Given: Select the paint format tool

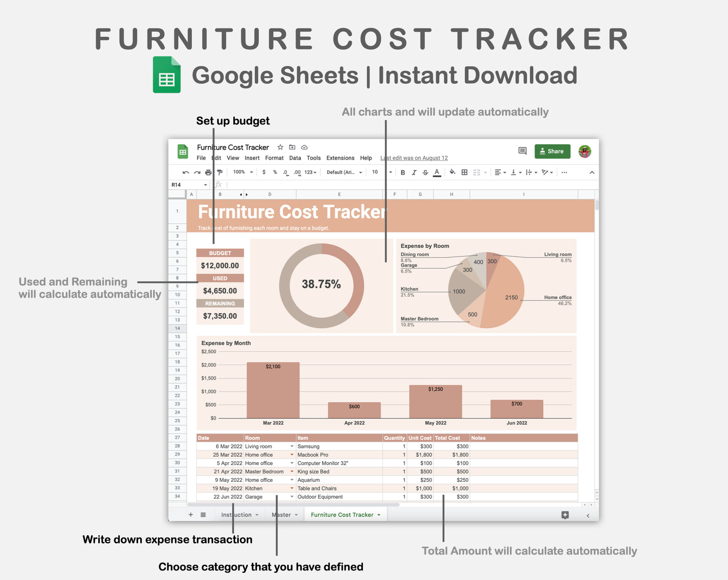Looking at the screenshot, I should 220,173.
